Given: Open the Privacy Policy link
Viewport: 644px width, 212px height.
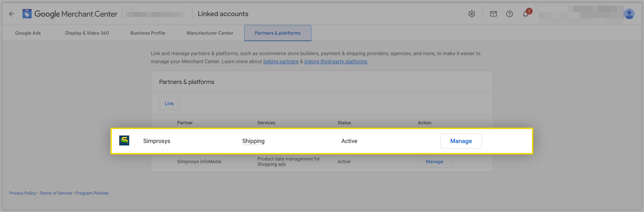Looking at the screenshot, I should pyautogui.click(x=23, y=193).
